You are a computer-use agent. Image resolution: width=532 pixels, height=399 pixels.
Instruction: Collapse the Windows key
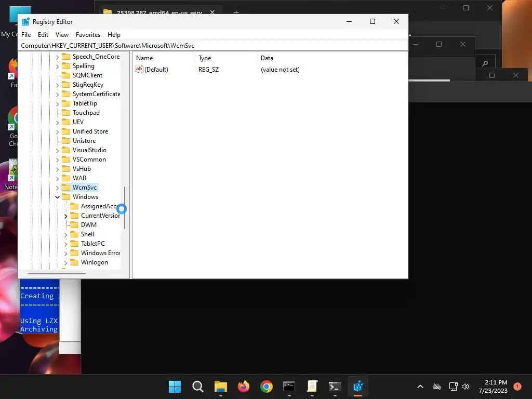tap(57, 197)
